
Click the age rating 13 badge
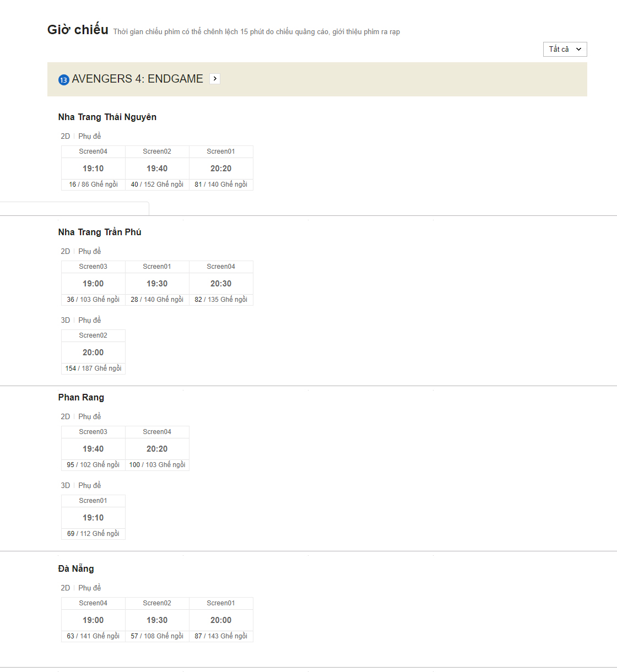(63, 80)
